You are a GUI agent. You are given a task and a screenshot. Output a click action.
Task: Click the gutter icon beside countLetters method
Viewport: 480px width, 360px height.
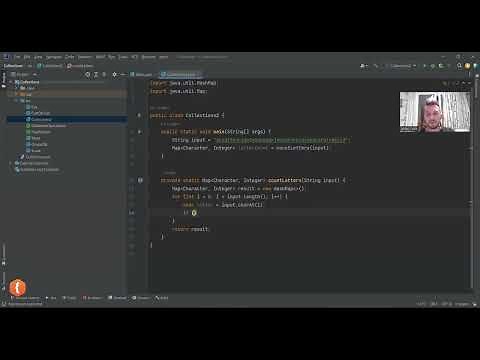tap(140, 180)
